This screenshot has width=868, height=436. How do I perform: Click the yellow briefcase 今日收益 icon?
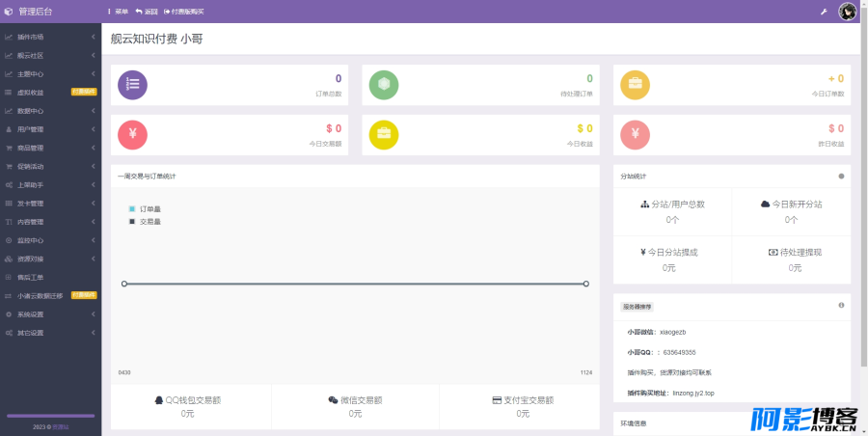tap(384, 135)
